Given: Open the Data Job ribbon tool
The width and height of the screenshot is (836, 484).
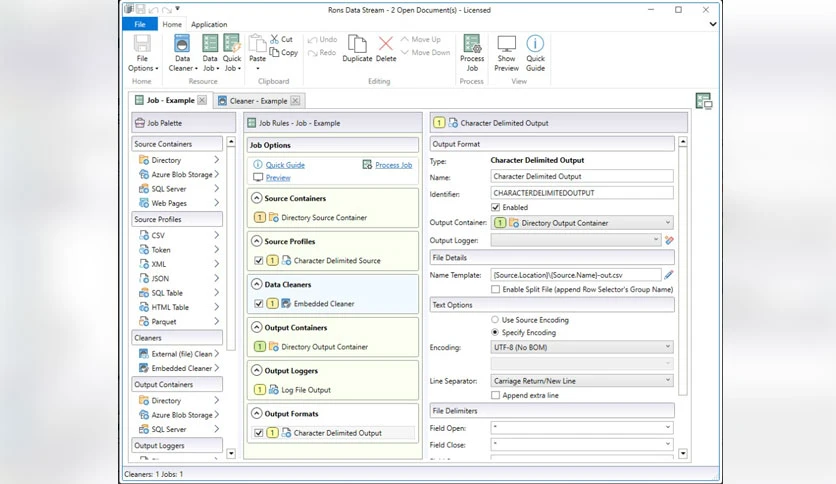Looking at the screenshot, I should (x=210, y=53).
